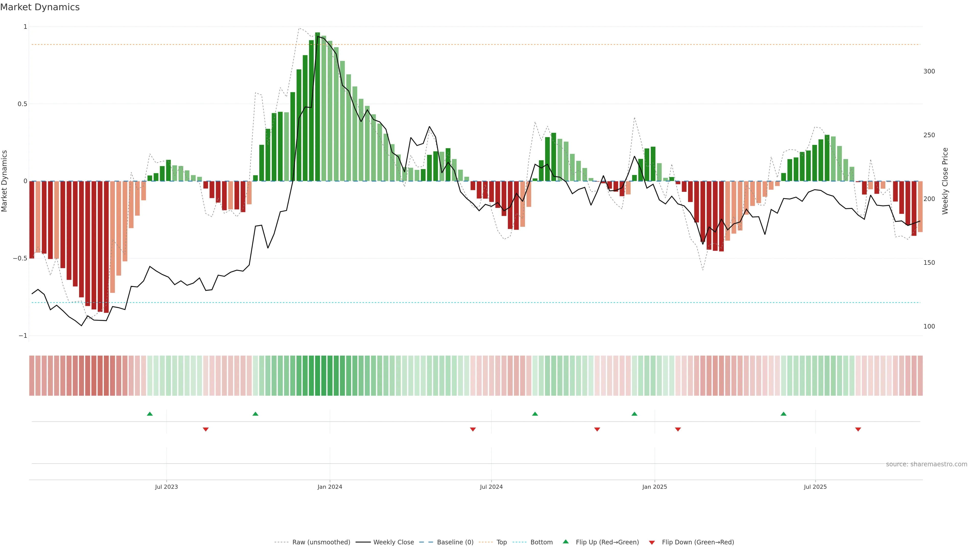The height and width of the screenshot is (551, 980).
Task: Click the Weekly Close Price axis title
Action: coord(945,181)
